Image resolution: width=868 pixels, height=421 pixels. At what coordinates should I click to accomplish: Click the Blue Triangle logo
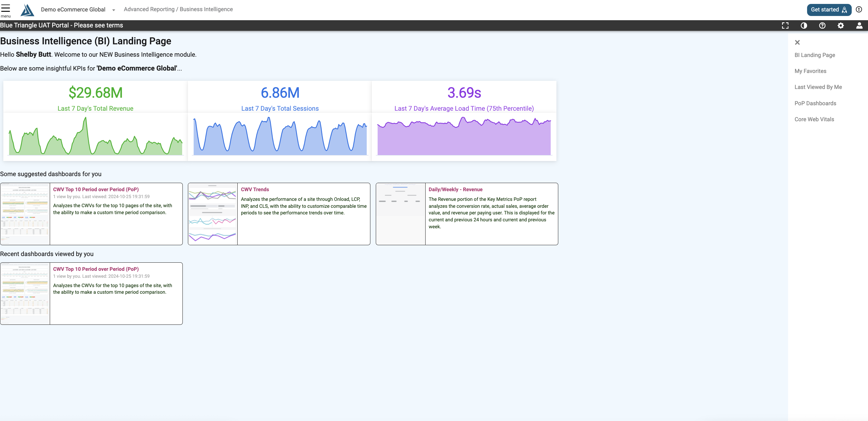coord(27,10)
